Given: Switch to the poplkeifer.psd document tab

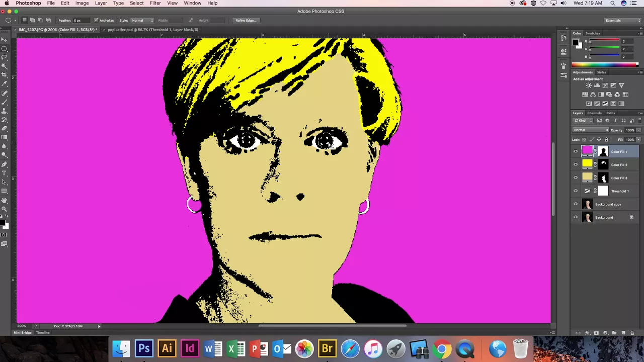Looking at the screenshot, I should tap(152, 30).
